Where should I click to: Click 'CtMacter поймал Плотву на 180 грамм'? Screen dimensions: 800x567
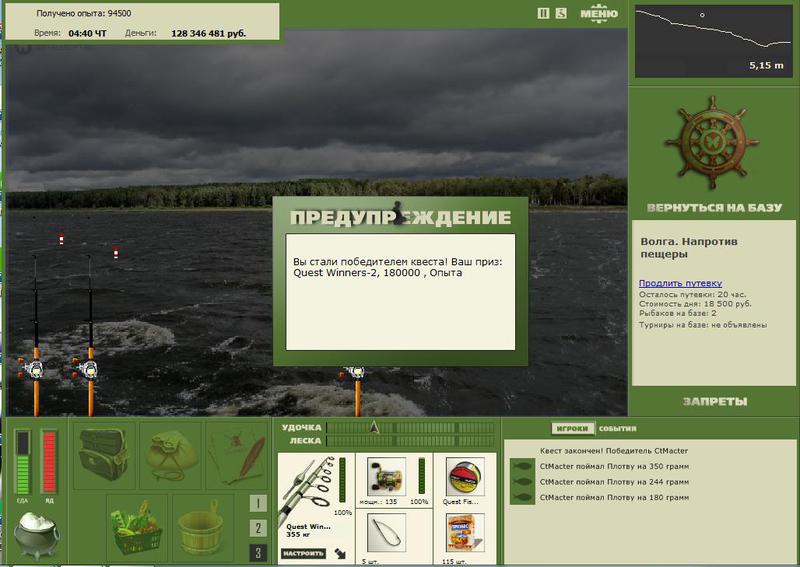[614, 498]
